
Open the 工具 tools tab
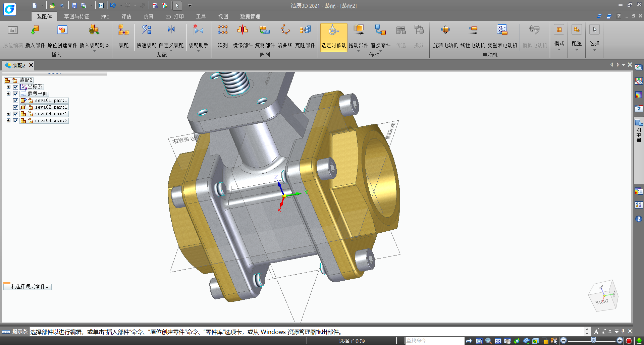201,16
